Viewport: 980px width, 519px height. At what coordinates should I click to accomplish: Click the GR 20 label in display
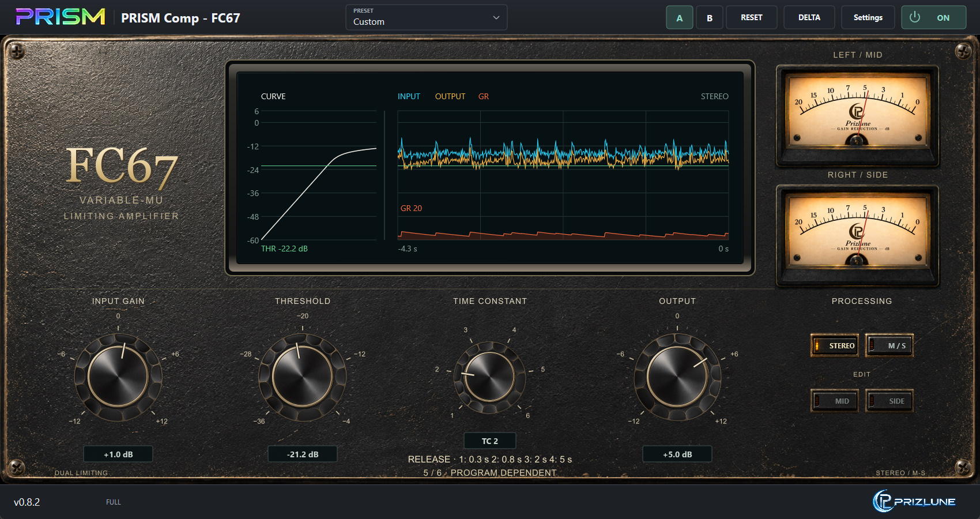click(x=411, y=208)
